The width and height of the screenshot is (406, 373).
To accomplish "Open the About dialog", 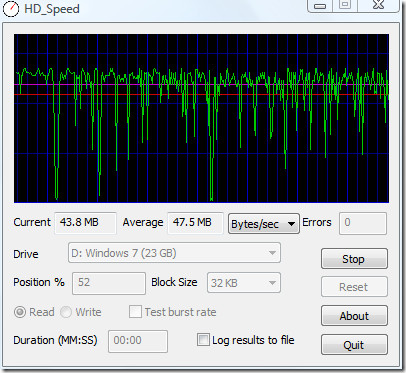I will coord(354,316).
